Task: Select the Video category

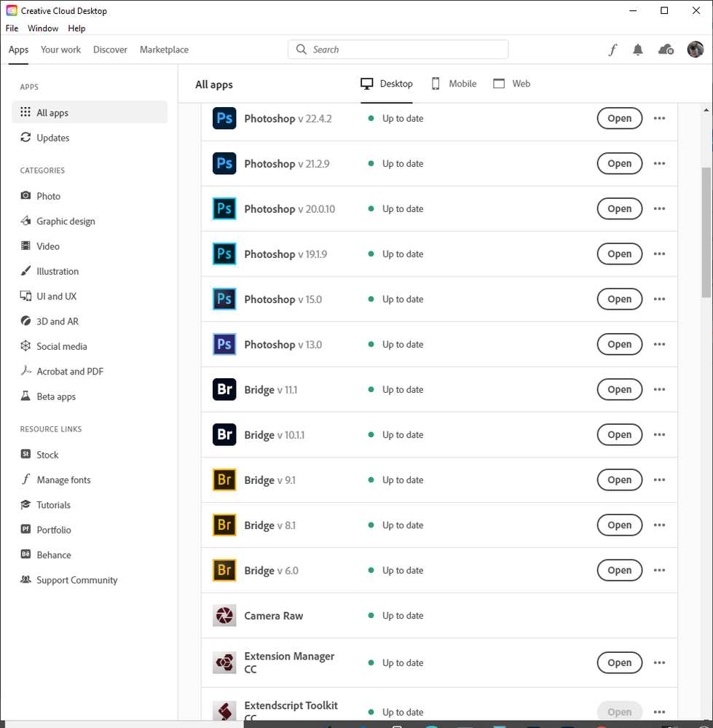Action: pyautogui.click(x=40, y=246)
